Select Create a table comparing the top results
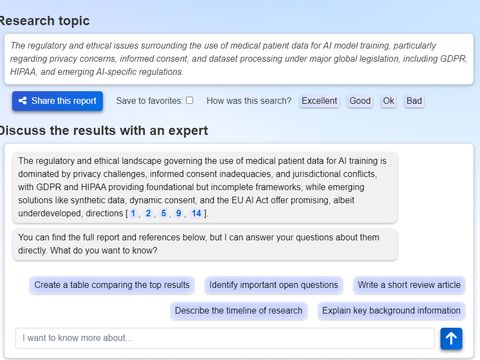The height and width of the screenshot is (360, 480). pos(112,285)
